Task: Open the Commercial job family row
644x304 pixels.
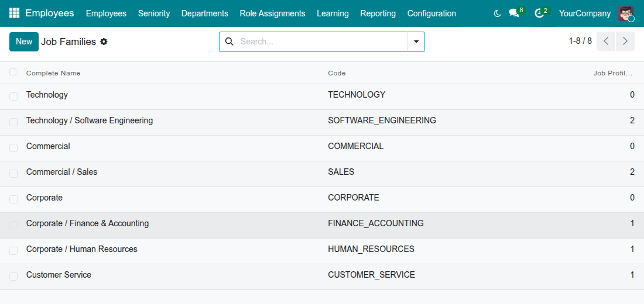Action: [322, 148]
